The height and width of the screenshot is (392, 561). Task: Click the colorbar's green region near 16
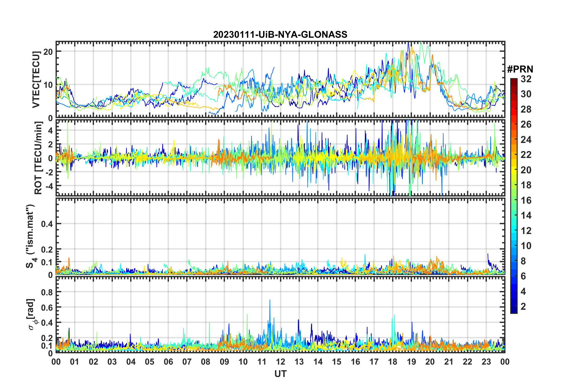click(x=514, y=200)
